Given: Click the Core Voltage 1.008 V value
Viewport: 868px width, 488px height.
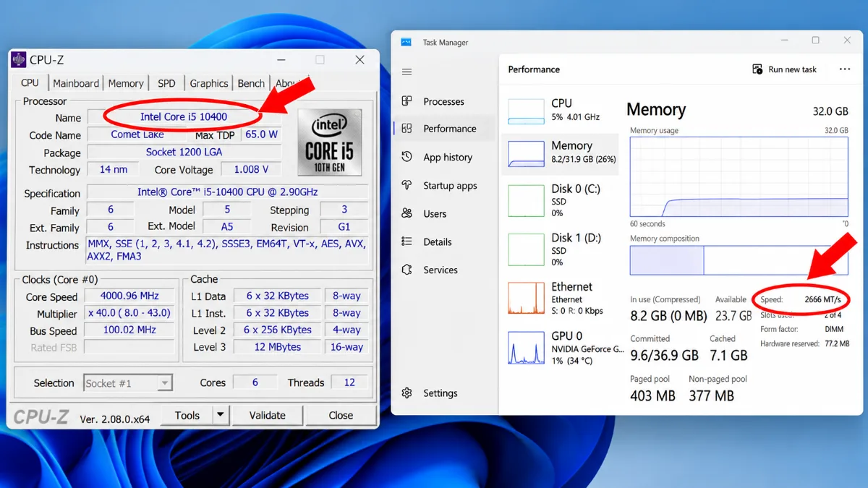Looking at the screenshot, I should click(251, 169).
